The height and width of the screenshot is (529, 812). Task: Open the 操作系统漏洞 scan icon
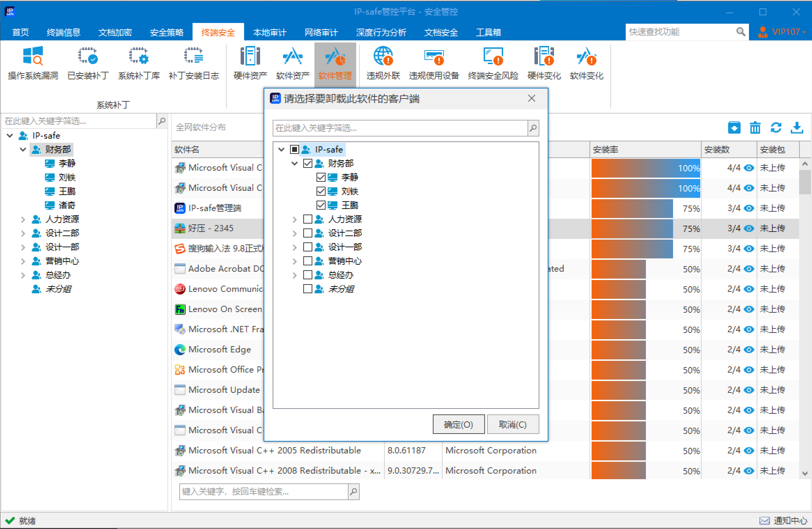click(x=33, y=56)
